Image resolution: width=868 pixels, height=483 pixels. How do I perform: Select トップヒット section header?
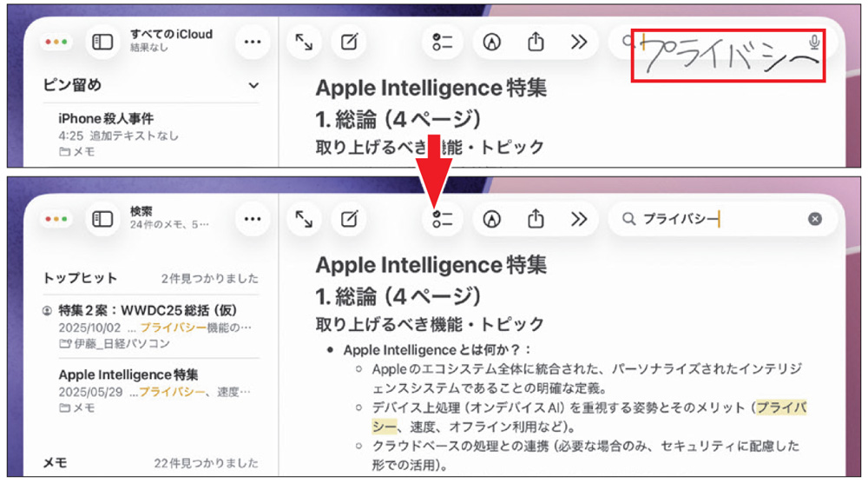pyautogui.click(x=80, y=278)
